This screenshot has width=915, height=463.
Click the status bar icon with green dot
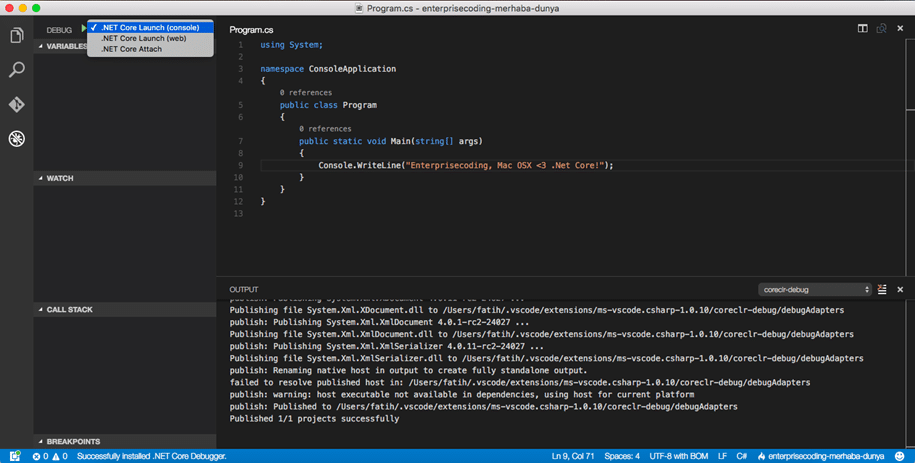click(15, 456)
